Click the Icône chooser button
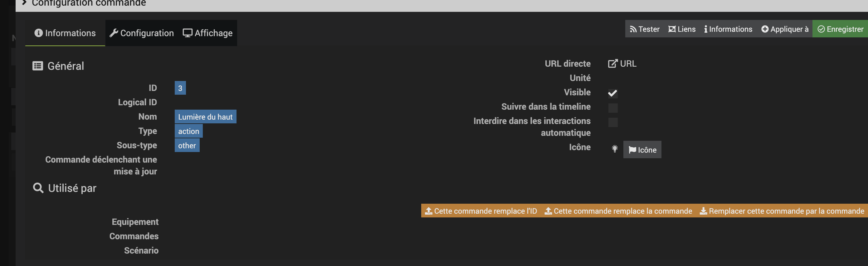 click(x=642, y=150)
